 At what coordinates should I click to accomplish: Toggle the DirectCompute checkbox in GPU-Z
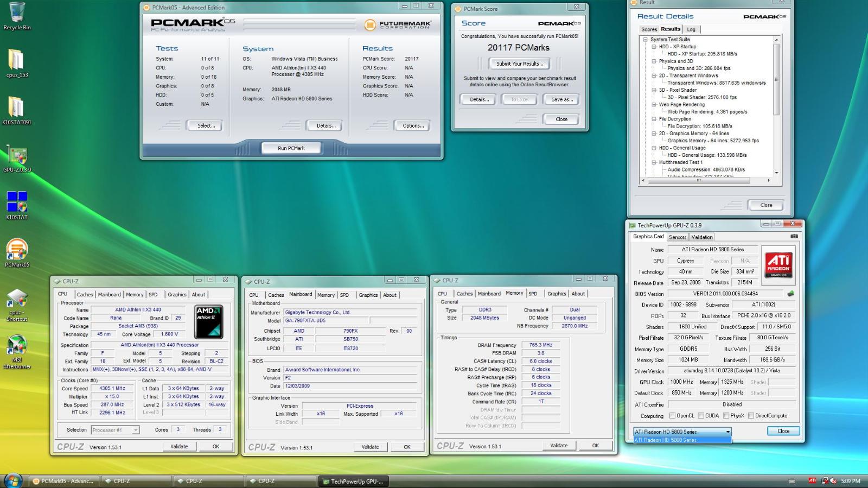click(x=751, y=416)
